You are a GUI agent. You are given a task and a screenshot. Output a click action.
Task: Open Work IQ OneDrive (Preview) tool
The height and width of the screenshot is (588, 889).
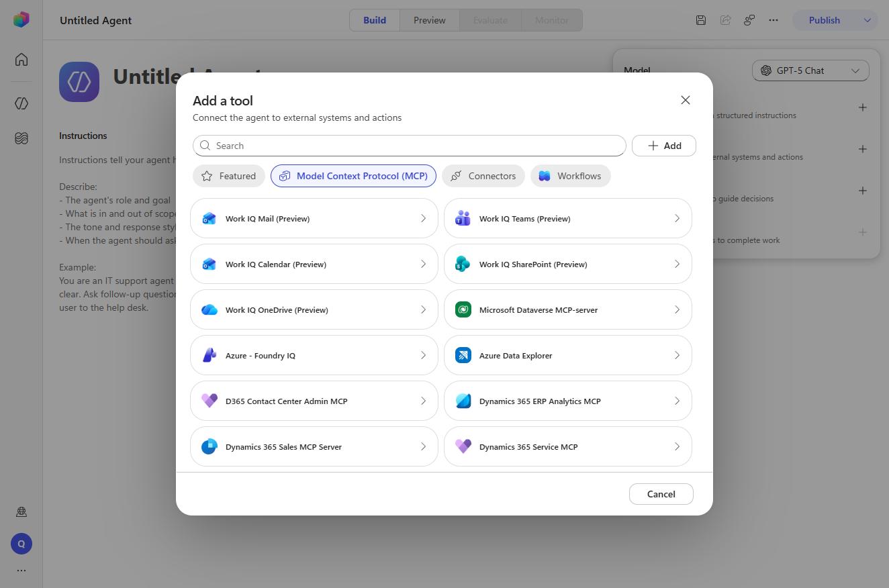point(314,309)
